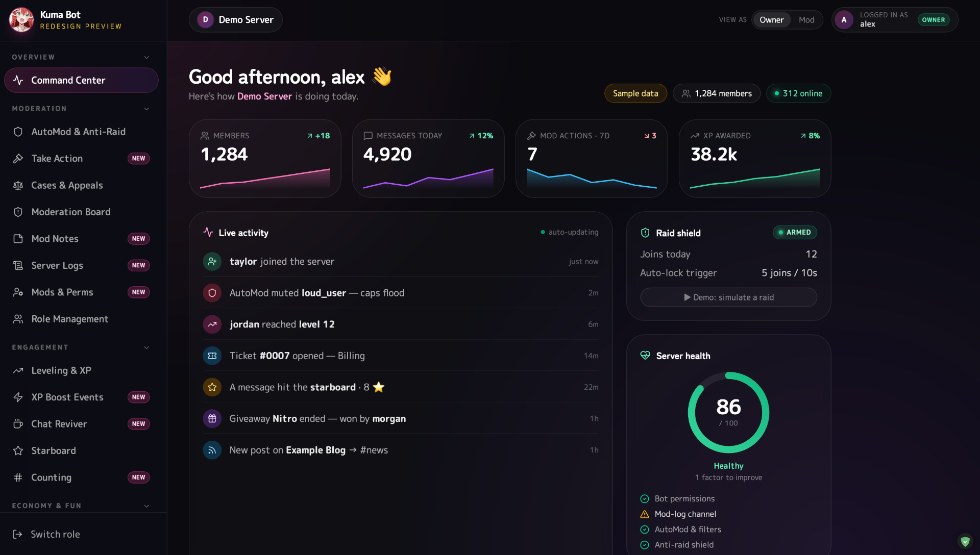
Task: Click the Messages Today stat card
Action: click(428, 159)
